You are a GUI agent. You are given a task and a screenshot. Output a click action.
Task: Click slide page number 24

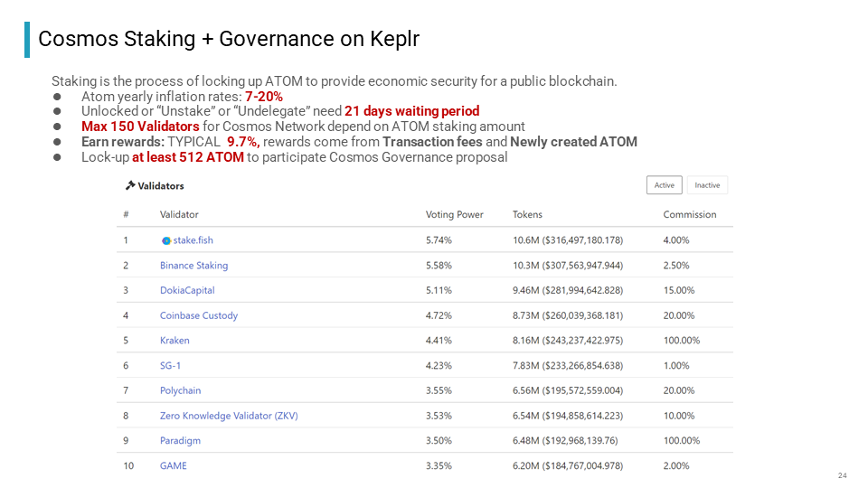(842, 476)
